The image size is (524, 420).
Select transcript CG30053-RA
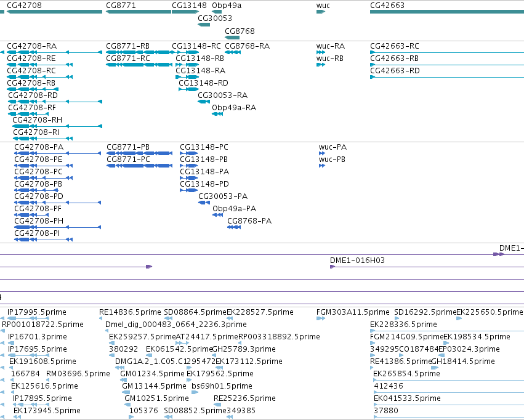click(x=222, y=95)
